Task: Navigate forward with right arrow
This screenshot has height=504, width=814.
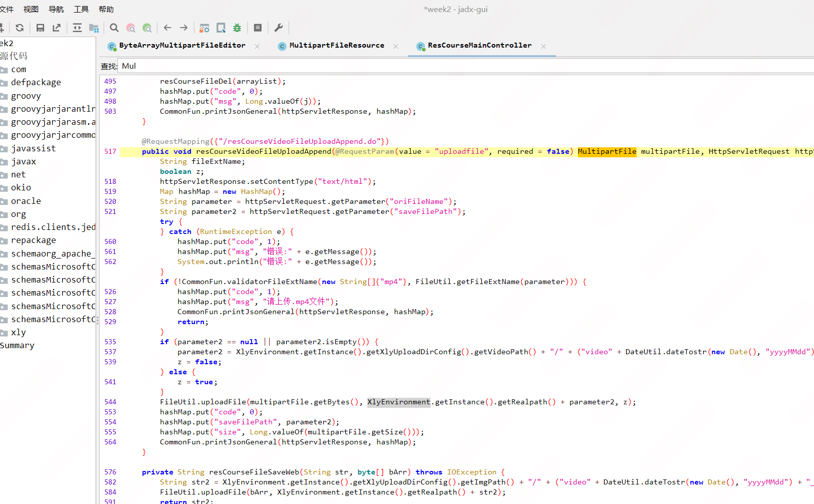Action: [184, 28]
